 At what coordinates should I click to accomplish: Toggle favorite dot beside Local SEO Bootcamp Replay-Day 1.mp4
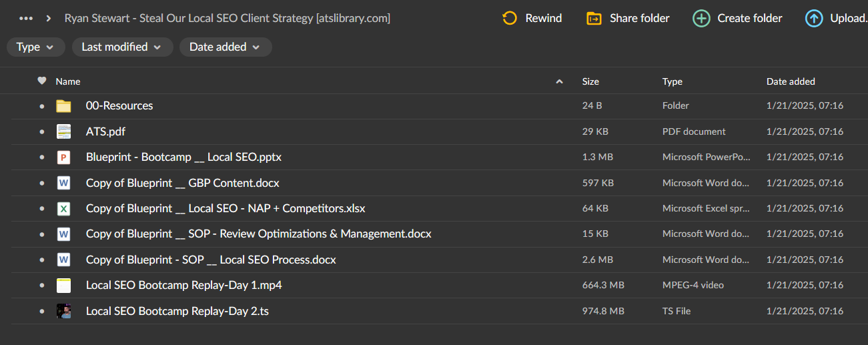pyautogui.click(x=42, y=286)
